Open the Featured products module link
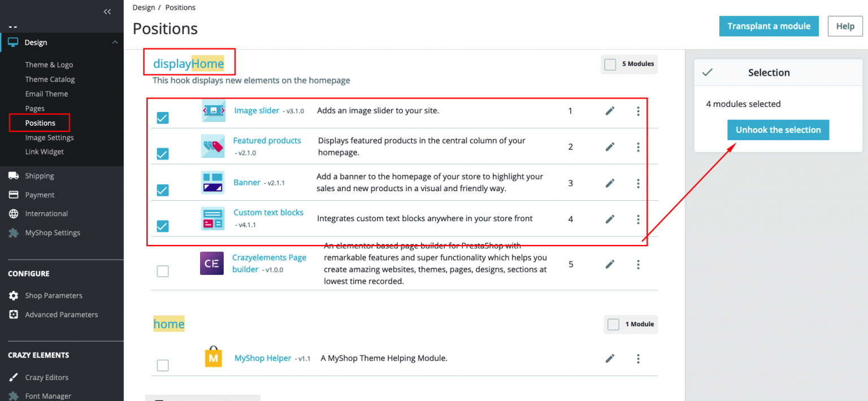This screenshot has height=401, width=868. (x=267, y=140)
